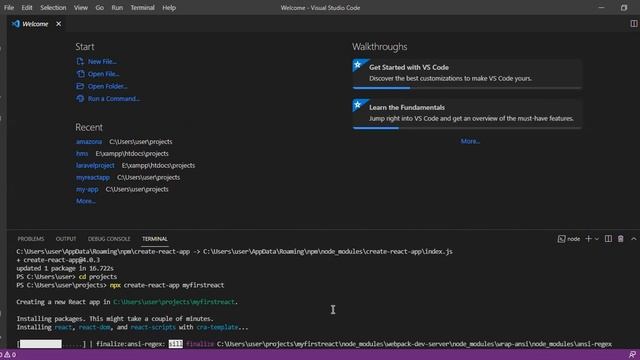Click the Welcome tab title
The height and width of the screenshot is (360, 640).
coord(35,24)
